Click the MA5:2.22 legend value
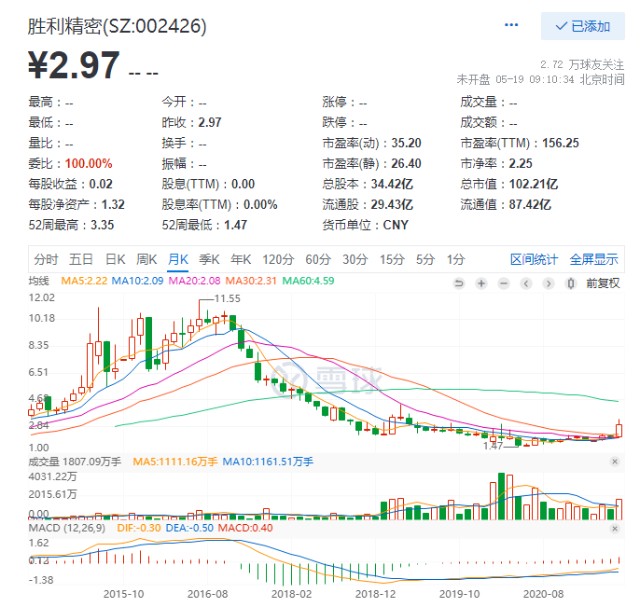 point(84,281)
